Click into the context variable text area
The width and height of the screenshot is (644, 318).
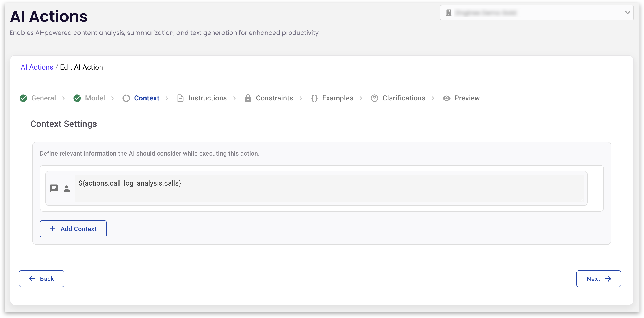click(329, 188)
